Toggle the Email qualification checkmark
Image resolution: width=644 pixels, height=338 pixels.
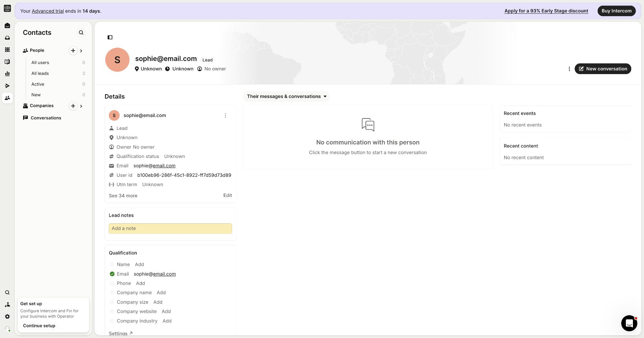point(112,274)
